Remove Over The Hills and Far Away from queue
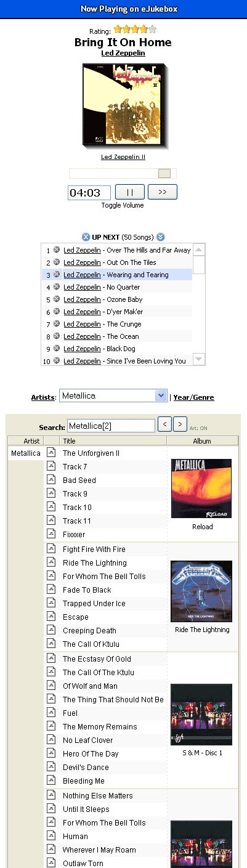 coord(57,250)
